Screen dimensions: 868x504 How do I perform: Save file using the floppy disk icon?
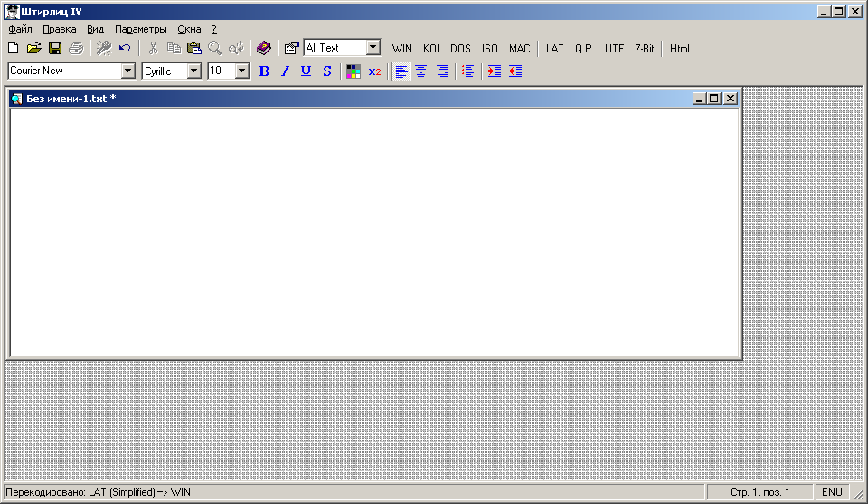click(55, 48)
